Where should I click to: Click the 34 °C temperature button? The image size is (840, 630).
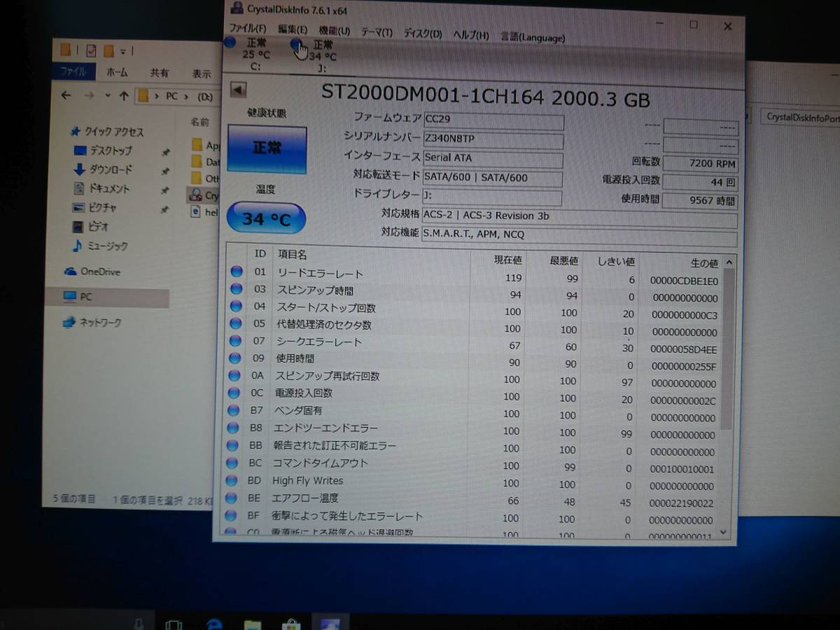(x=266, y=219)
